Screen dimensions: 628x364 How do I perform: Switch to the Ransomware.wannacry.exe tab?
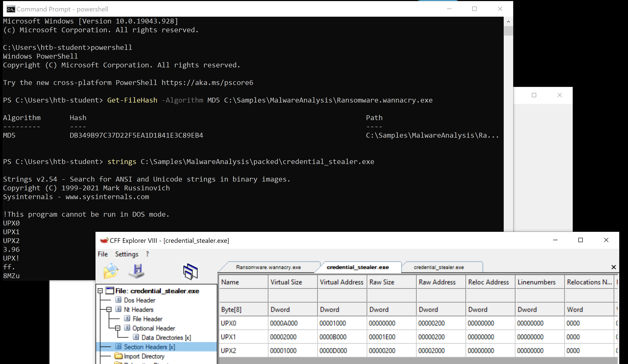pos(268,267)
